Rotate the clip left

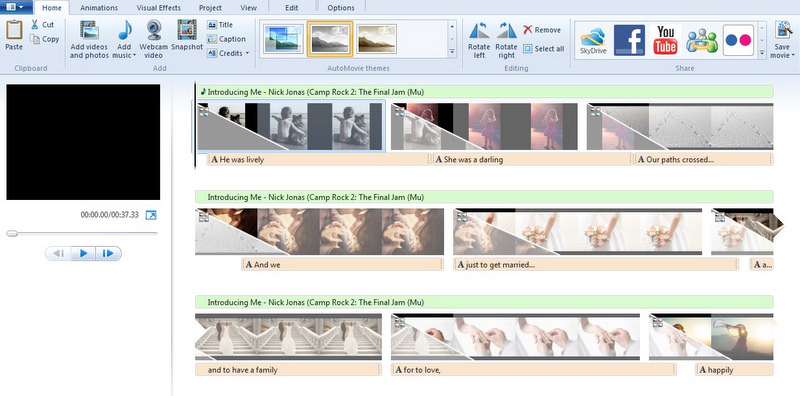(479, 40)
